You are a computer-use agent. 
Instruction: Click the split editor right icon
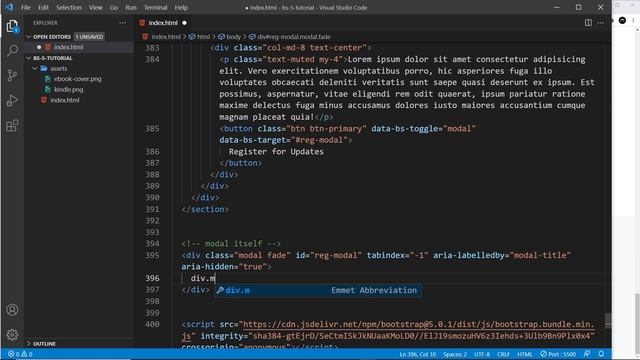[588, 23]
